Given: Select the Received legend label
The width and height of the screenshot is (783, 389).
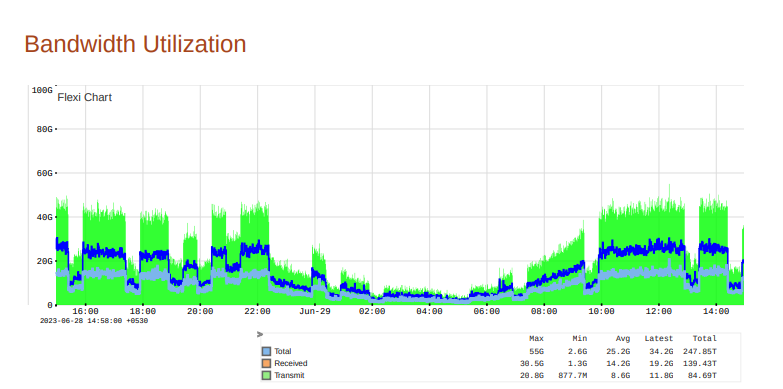Looking at the screenshot, I should [291, 363].
